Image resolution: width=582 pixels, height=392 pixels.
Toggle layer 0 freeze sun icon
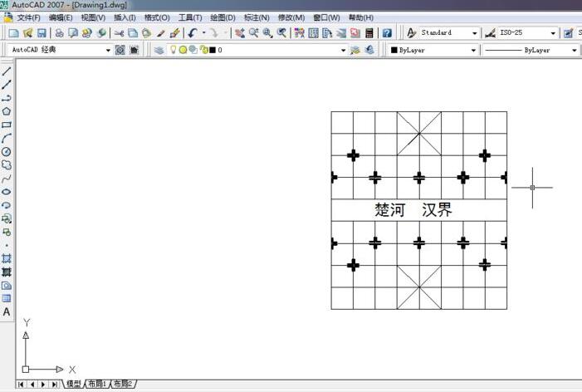pos(183,50)
